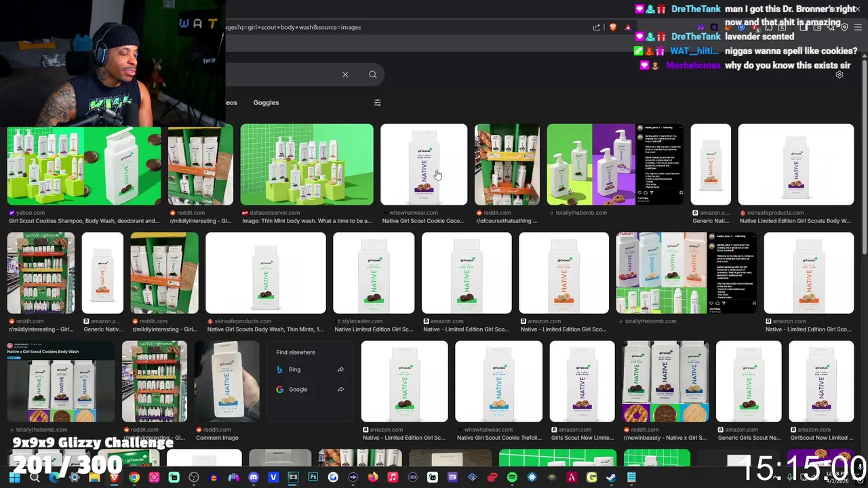This screenshot has width=868, height=488.
Task: Open the Music app from the taskbar
Action: click(393, 478)
